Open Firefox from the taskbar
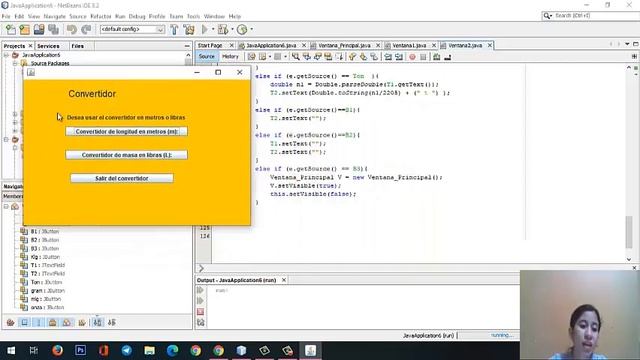Viewport: 640px width, 360px height. [x=58, y=350]
